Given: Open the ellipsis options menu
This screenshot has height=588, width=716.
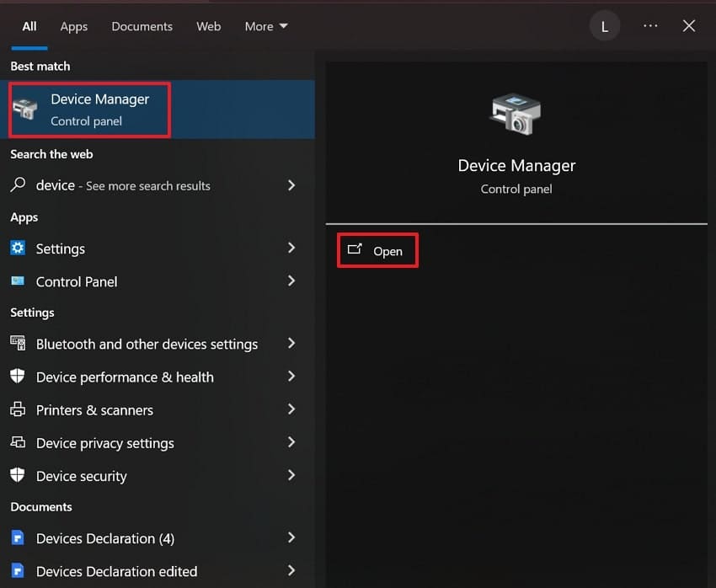Looking at the screenshot, I should click(649, 26).
